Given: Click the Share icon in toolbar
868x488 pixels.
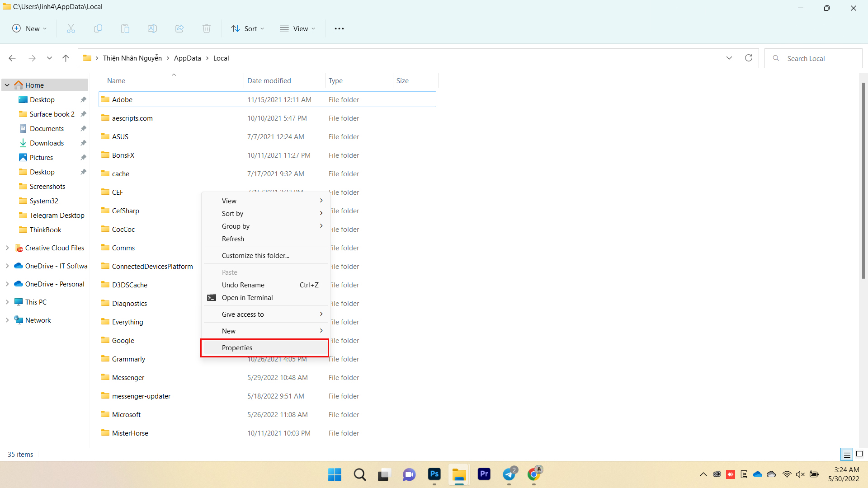Looking at the screenshot, I should tap(179, 28).
